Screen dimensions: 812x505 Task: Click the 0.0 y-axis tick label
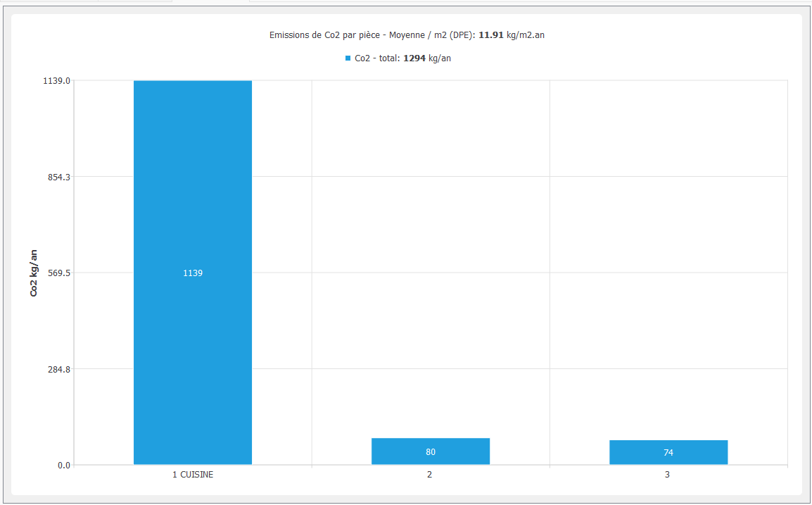pyautogui.click(x=63, y=465)
